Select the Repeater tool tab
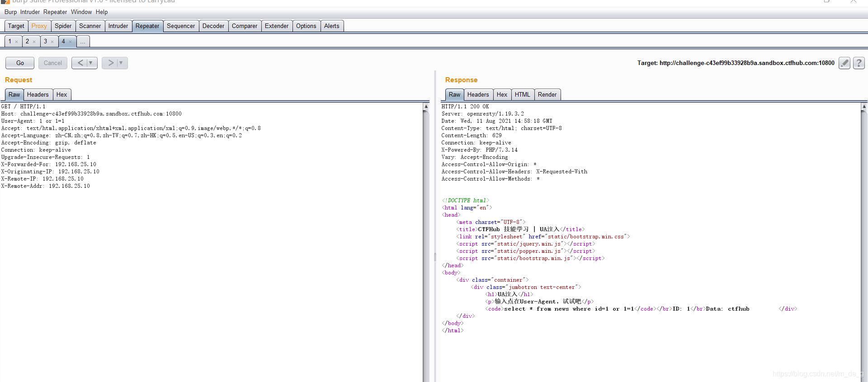The height and width of the screenshot is (382, 868). click(x=147, y=26)
